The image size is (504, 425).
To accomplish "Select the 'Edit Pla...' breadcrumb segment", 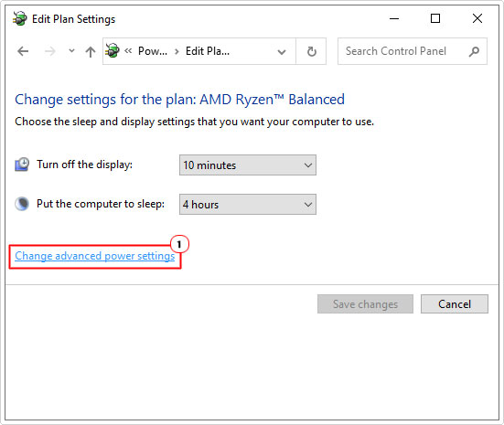I will [x=208, y=51].
